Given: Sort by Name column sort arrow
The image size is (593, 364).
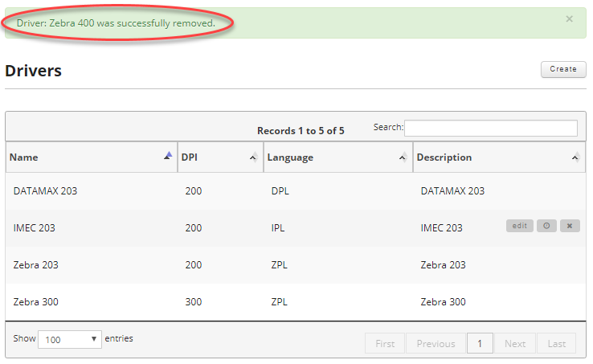Looking at the screenshot, I should click(x=168, y=156).
